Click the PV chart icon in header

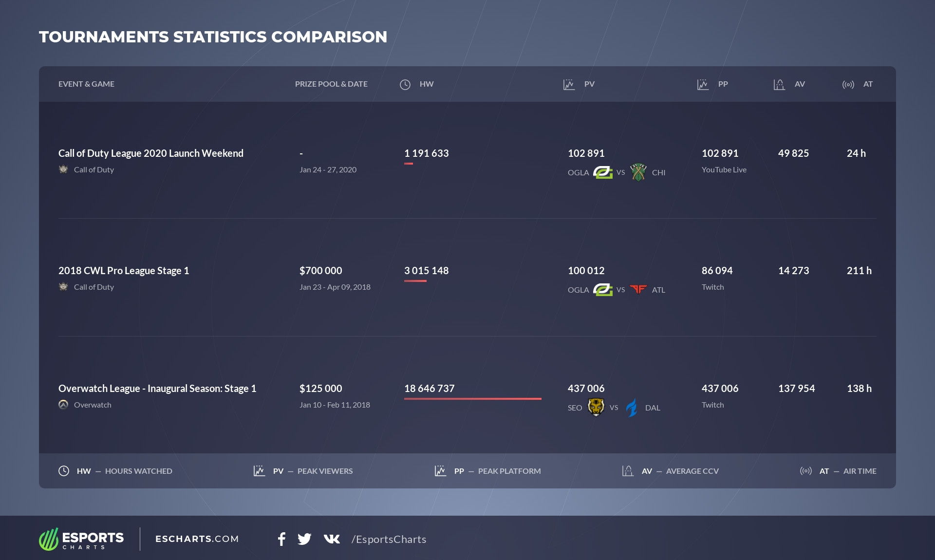coord(569,85)
